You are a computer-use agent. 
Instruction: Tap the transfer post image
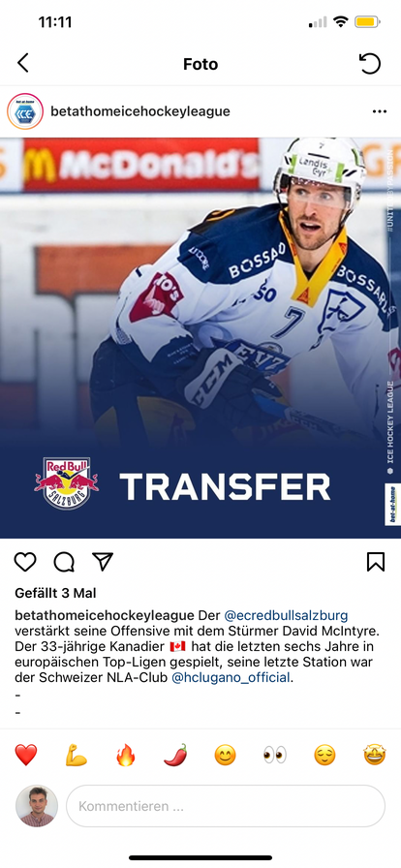(200, 338)
